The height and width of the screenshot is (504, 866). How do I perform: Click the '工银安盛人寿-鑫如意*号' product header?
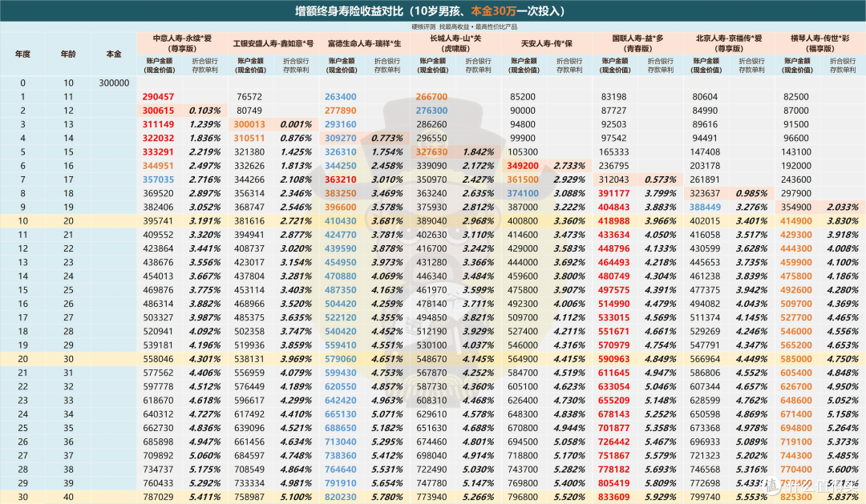coord(273,43)
